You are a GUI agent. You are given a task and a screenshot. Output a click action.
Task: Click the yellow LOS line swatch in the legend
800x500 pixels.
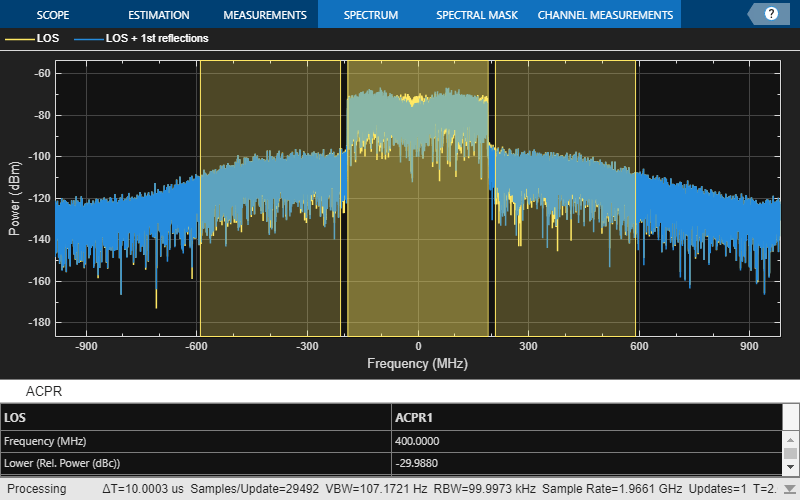pyautogui.click(x=18, y=39)
